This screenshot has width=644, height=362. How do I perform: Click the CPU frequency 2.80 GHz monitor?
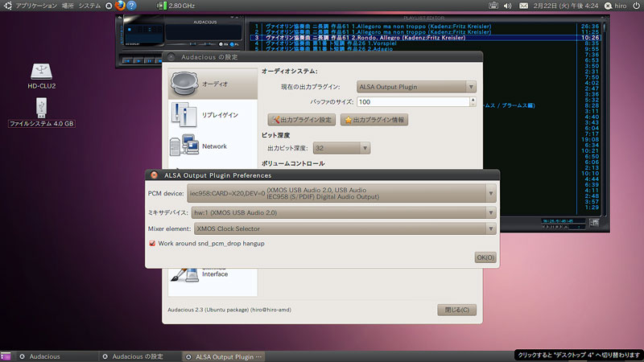point(175,6)
